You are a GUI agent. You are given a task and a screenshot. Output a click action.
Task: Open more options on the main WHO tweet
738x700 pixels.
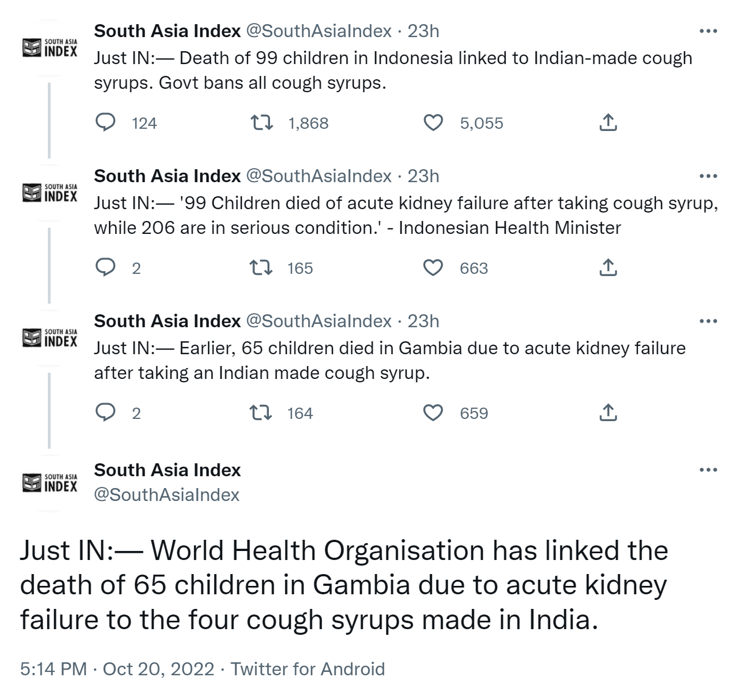click(708, 469)
